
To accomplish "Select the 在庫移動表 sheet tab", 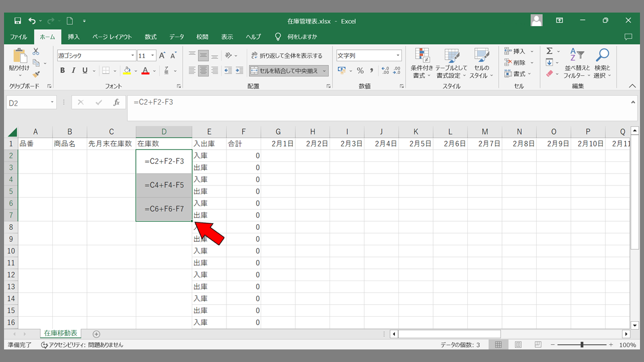I will pos(60,333).
